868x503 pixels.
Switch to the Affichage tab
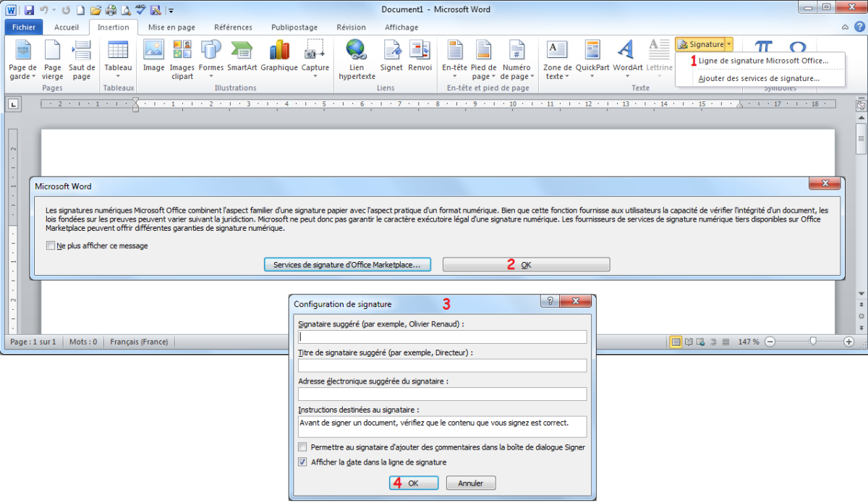(x=401, y=28)
